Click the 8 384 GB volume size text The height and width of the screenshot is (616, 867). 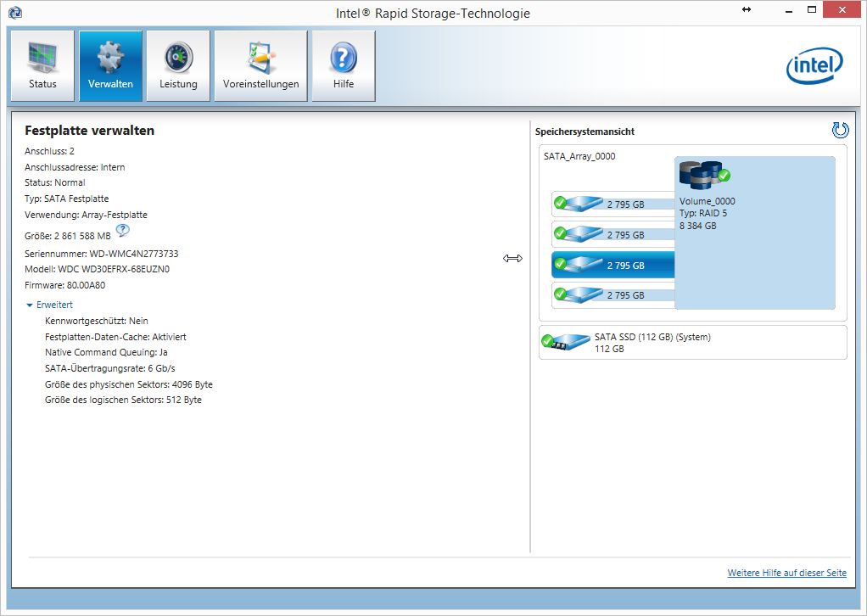[698, 226]
